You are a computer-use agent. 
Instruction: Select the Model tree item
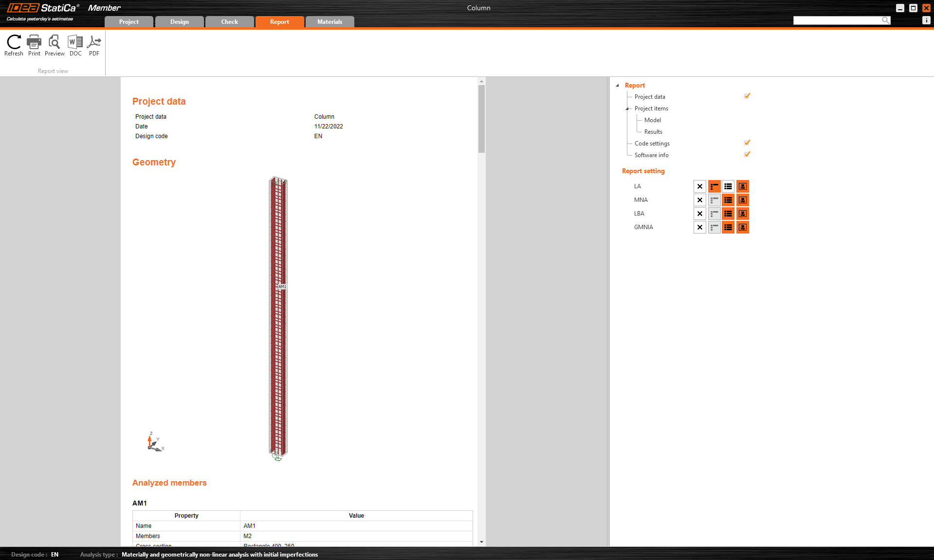[652, 120]
